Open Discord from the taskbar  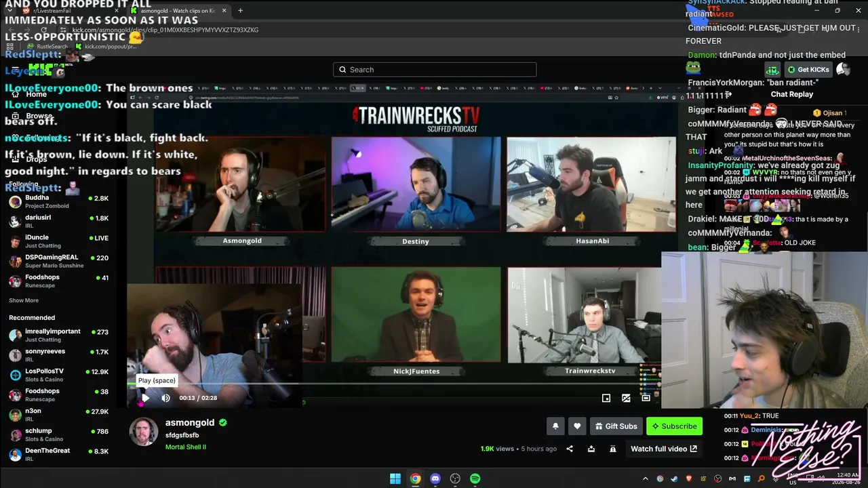point(435,479)
